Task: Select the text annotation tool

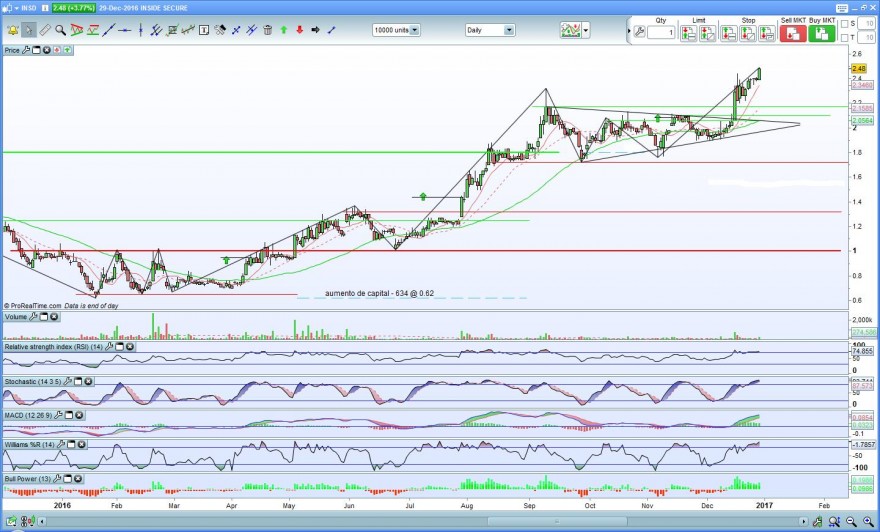Action: 204,30
